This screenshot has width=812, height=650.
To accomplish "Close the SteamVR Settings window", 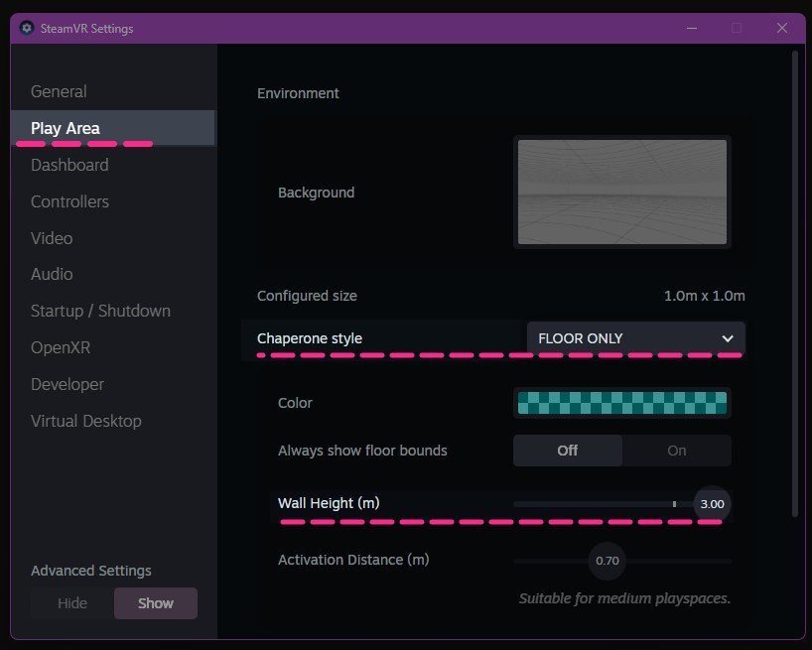I will click(x=782, y=28).
